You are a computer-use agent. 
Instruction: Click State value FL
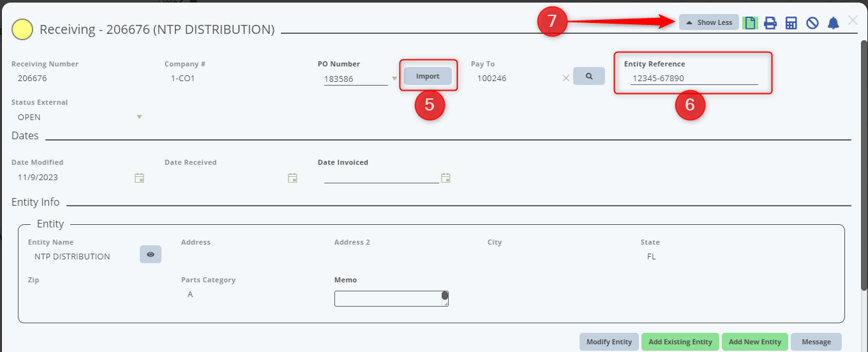coord(651,256)
